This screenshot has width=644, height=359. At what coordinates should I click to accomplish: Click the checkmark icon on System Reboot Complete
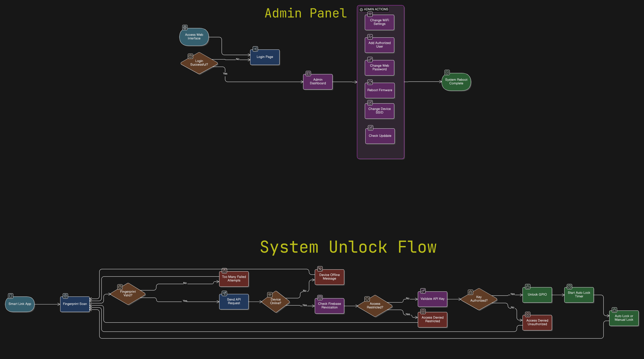point(447,73)
